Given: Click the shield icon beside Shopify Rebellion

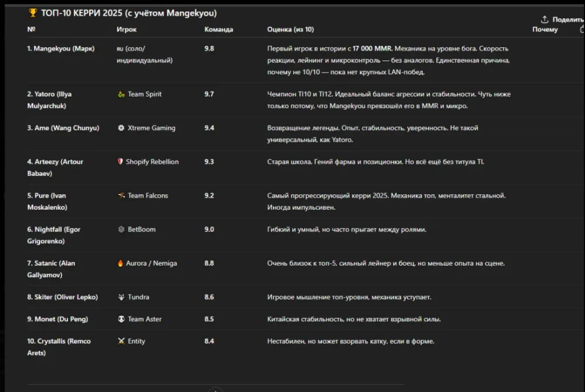Looking at the screenshot, I should (x=120, y=162).
